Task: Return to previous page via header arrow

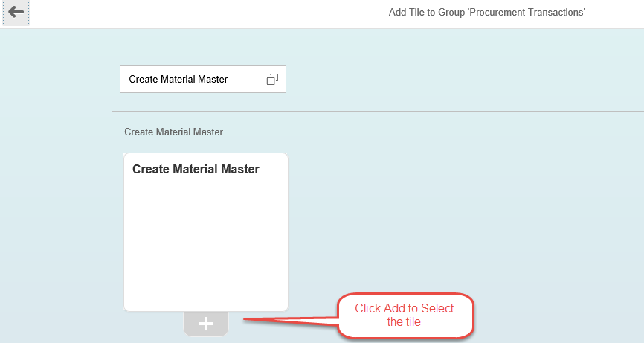Action: click(x=16, y=12)
